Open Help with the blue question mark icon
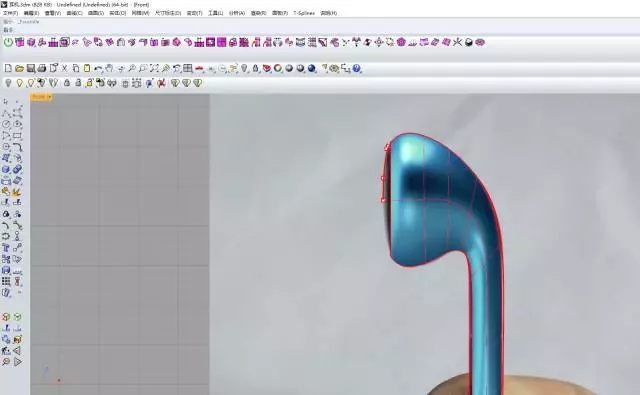This screenshot has width=640, height=395. tap(356, 69)
